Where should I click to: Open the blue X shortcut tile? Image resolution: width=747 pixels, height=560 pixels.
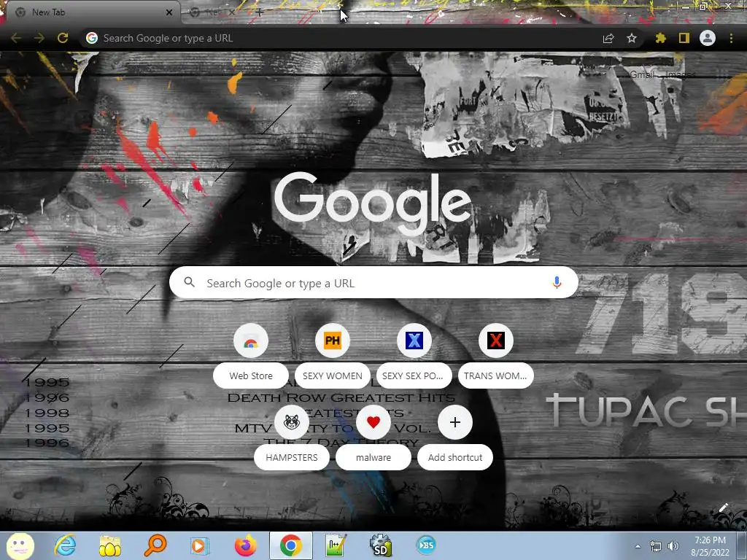point(414,341)
